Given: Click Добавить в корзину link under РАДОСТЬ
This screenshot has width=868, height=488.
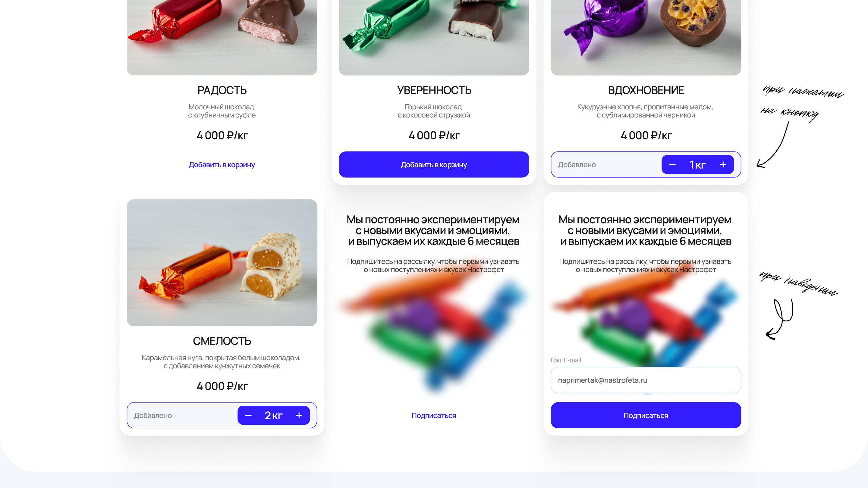Looking at the screenshot, I should click(222, 165).
